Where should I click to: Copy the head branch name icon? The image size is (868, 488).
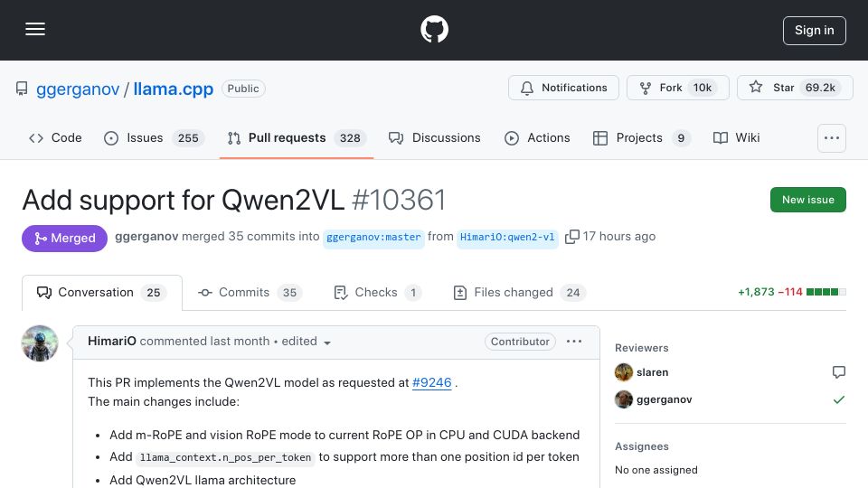571,237
